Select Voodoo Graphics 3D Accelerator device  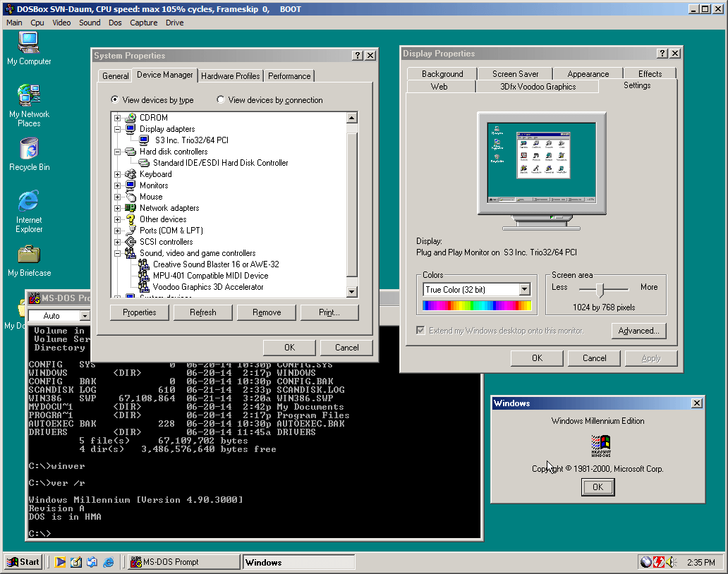[x=208, y=287]
